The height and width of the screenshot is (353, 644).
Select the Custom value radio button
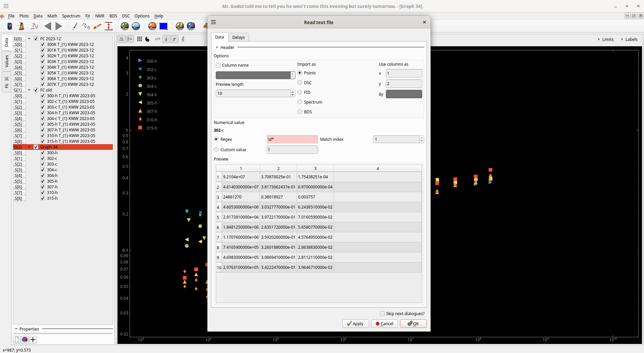[x=216, y=150]
